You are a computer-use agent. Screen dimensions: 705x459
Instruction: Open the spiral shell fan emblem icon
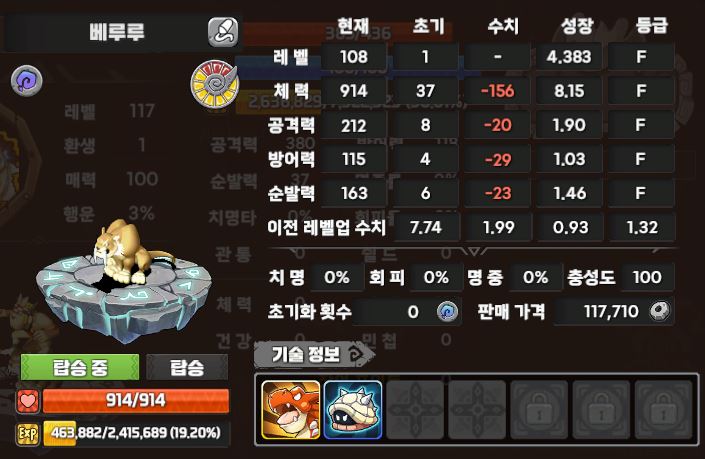click(214, 84)
